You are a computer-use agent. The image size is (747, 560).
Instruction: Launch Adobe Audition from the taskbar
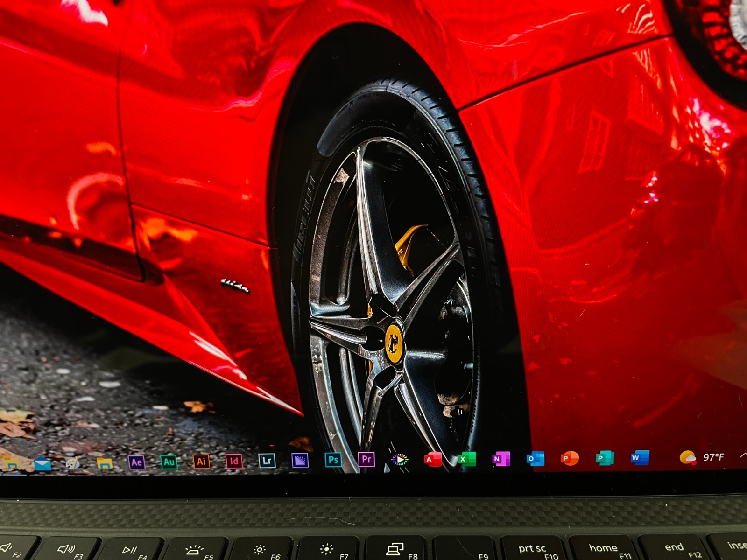pyautogui.click(x=169, y=462)
